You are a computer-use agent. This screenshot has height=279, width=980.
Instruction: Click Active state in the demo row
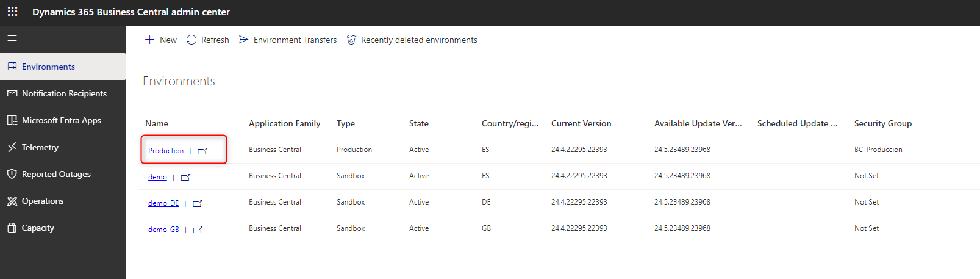[x=419, y=176]
